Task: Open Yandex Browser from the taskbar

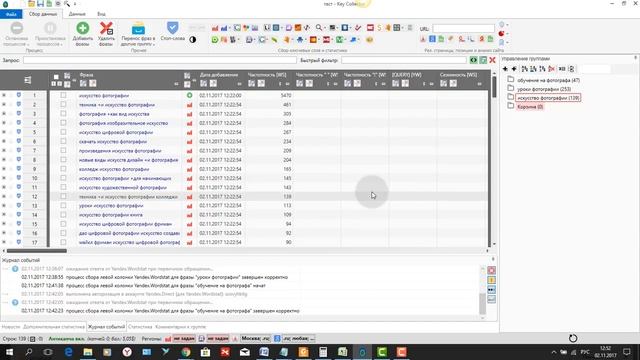Action: pos(127,352)
